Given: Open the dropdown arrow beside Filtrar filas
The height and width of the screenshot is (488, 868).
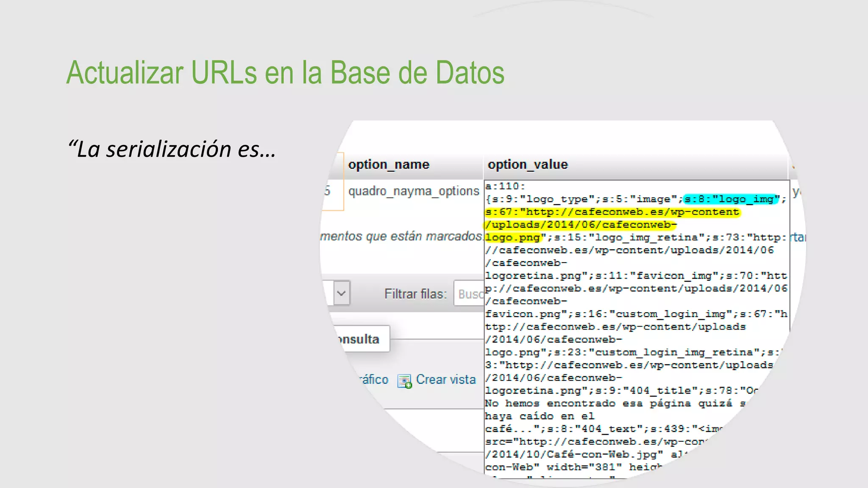Looking at the screenshot, I should (341, 293).
